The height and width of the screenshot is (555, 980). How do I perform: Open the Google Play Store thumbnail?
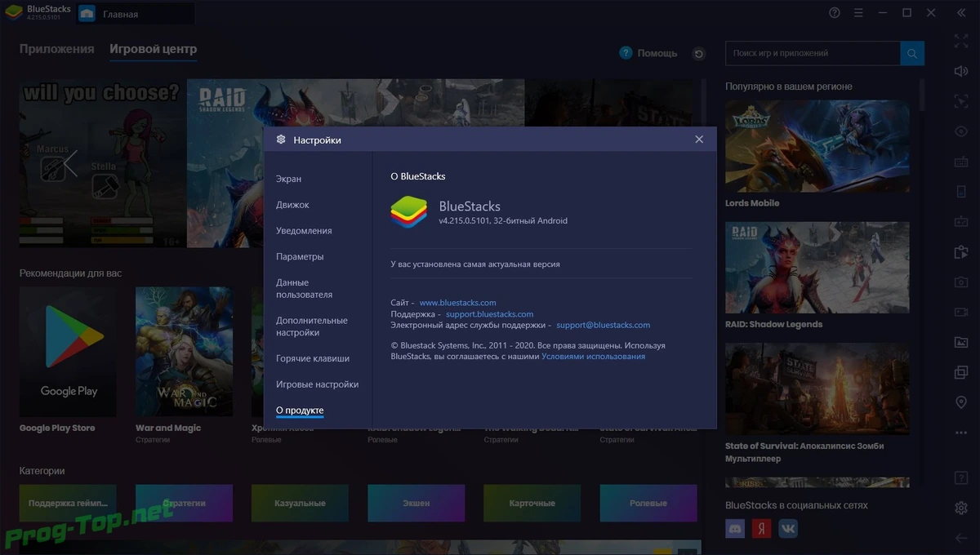coord(69,352)
